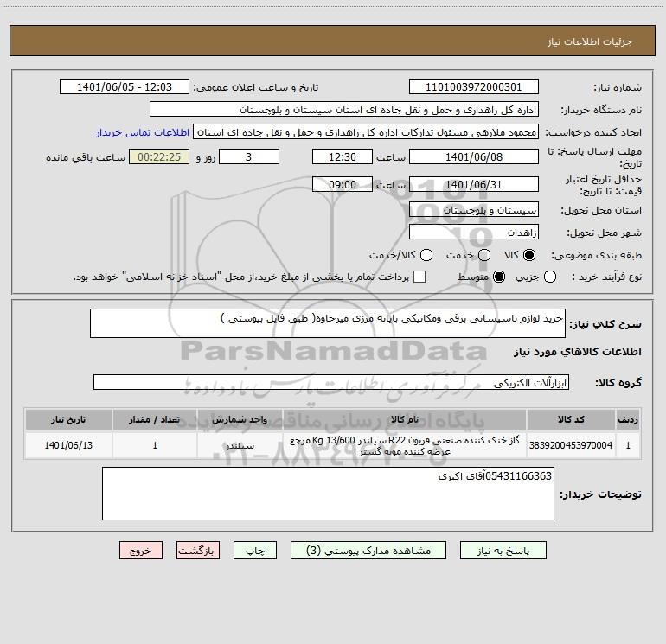Viewport: 666px width, 644px height.
Task: Click the response deadline date 1401/06/08 field
Action: click(474, 156)
